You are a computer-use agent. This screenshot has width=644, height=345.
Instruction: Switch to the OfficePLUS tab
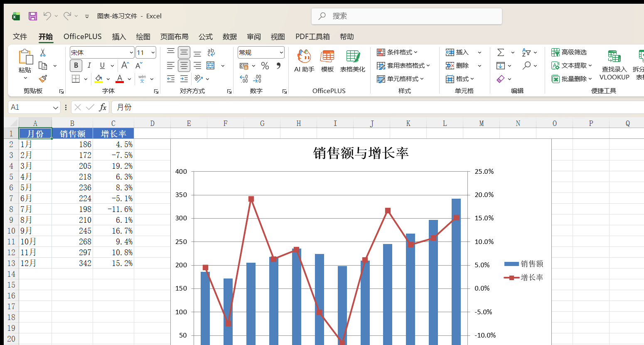coord(82,37)
